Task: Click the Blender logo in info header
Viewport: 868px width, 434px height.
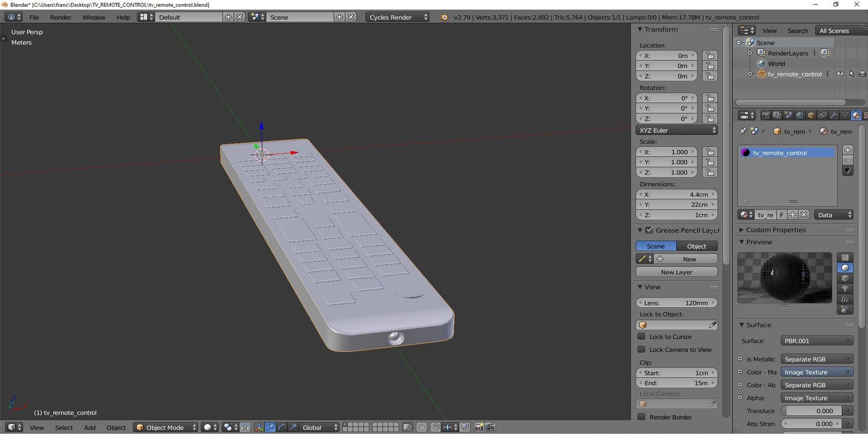Action: 444,17
